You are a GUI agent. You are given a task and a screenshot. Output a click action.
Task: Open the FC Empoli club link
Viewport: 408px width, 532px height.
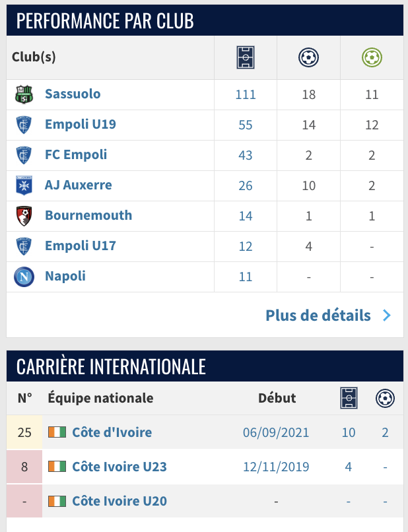tap(76, 154)
